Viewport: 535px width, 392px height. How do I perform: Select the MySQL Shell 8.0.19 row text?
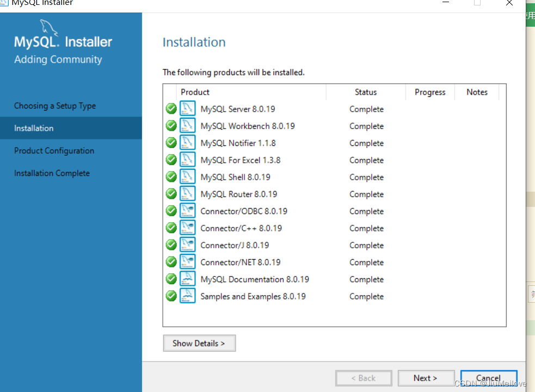point(236,177)
